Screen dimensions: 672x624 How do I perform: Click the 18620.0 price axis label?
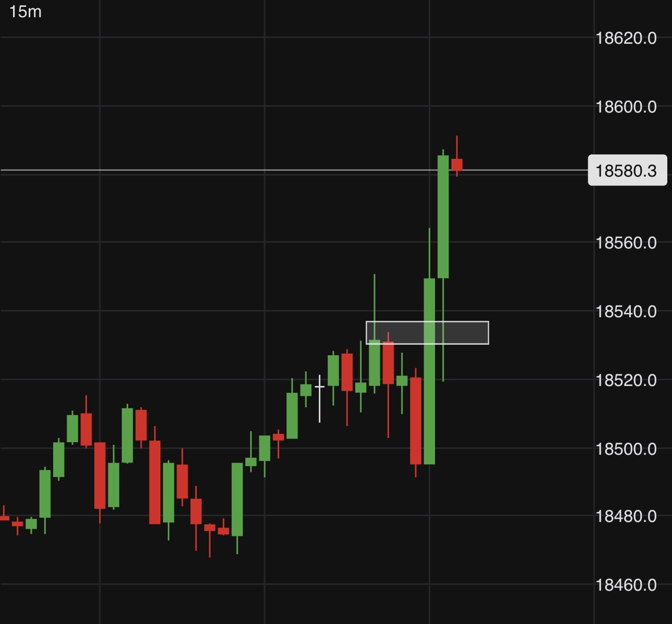point(626,38)
